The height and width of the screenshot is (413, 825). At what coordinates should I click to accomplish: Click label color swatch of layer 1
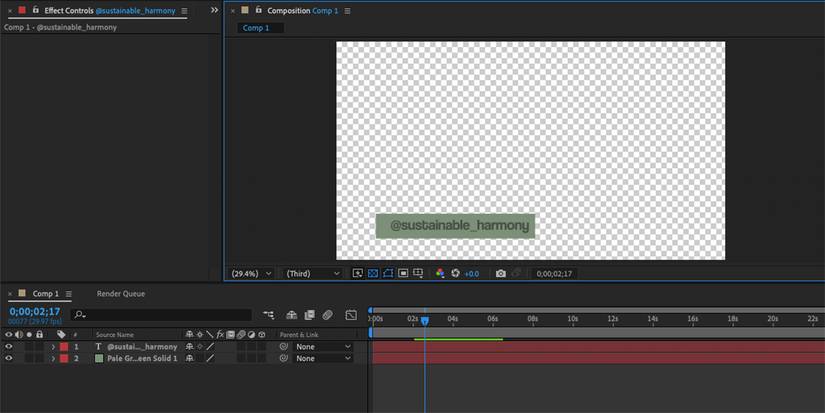pos(64,347)
